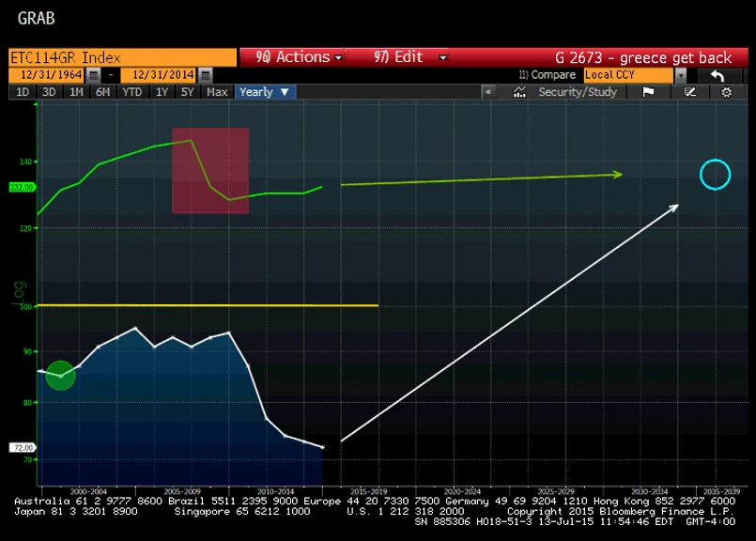Open the Yearly periodicity dropdown
This screenshot has width=756, height=541.
[x=265, y=92]
